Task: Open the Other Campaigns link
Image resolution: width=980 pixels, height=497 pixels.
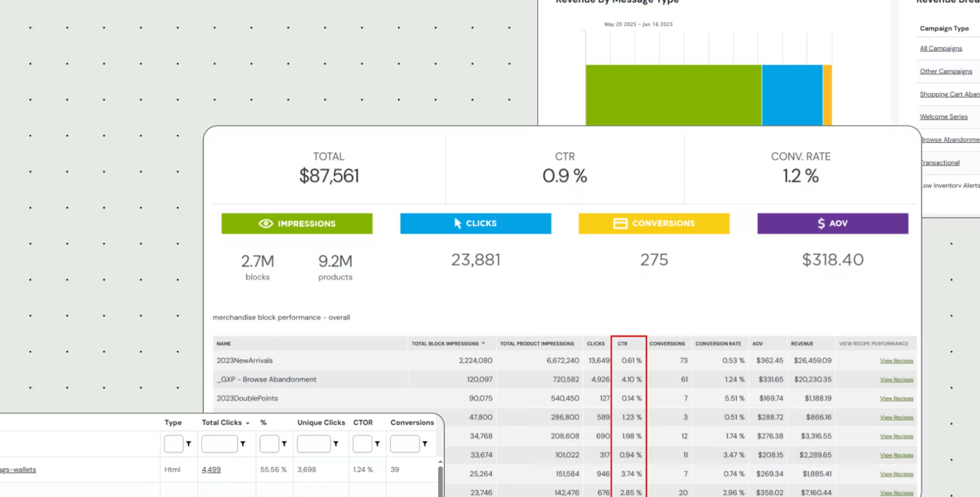Action: [946, 71]
